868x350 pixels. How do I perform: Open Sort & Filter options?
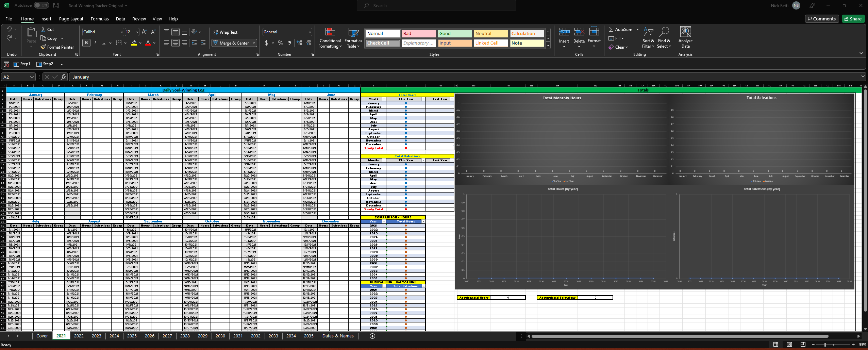[648, 38]
